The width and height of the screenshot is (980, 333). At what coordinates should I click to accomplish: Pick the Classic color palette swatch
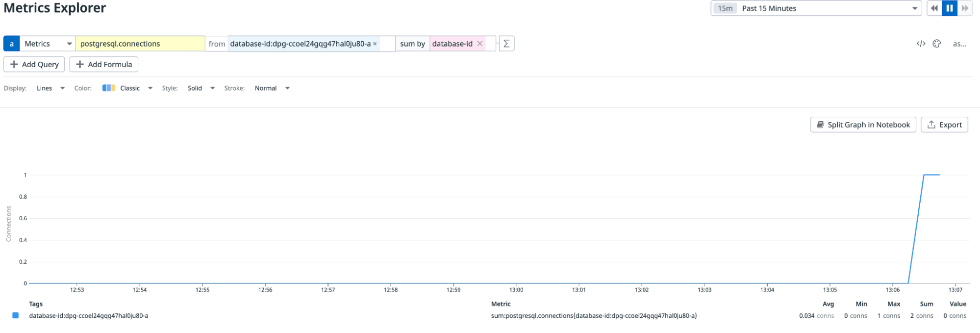[x=109, y=88]
